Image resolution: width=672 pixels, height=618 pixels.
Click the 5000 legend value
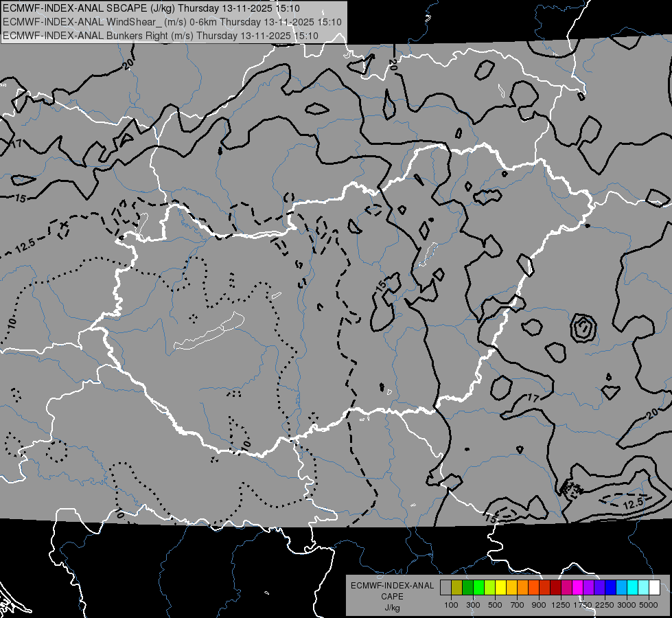(x=649, y=605)
